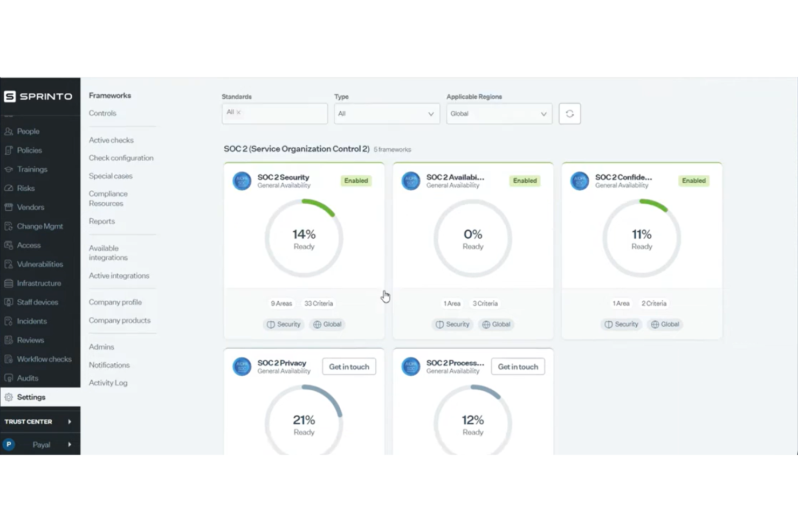The image size is (798, 532).
Task: Select Check configuration menu item
Action: click(121, 158)
